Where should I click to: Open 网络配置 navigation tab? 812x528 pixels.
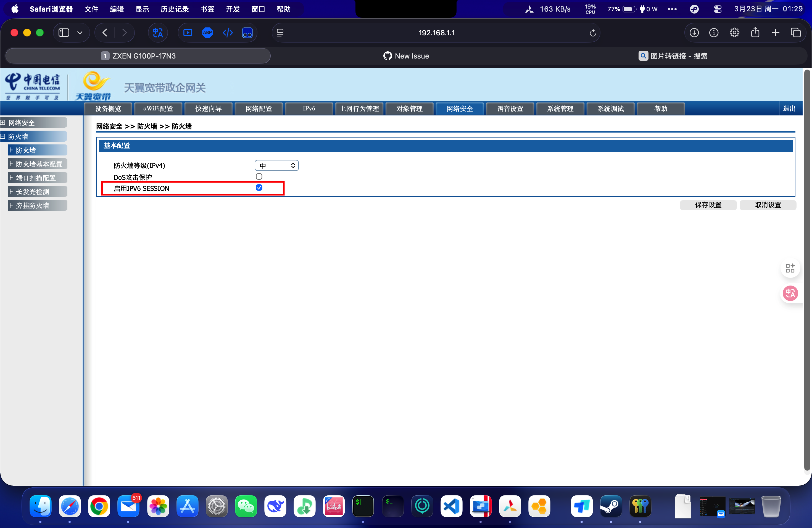(x=259, y=109)
